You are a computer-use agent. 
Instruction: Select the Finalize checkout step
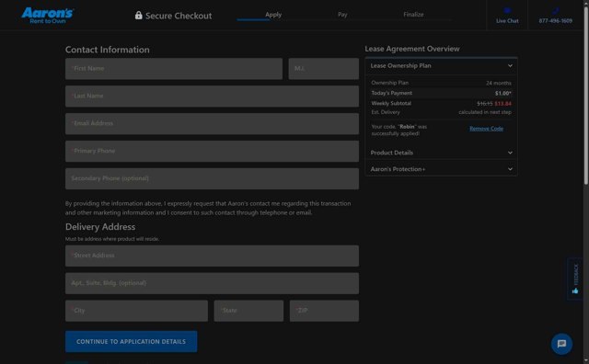point(413,15)
